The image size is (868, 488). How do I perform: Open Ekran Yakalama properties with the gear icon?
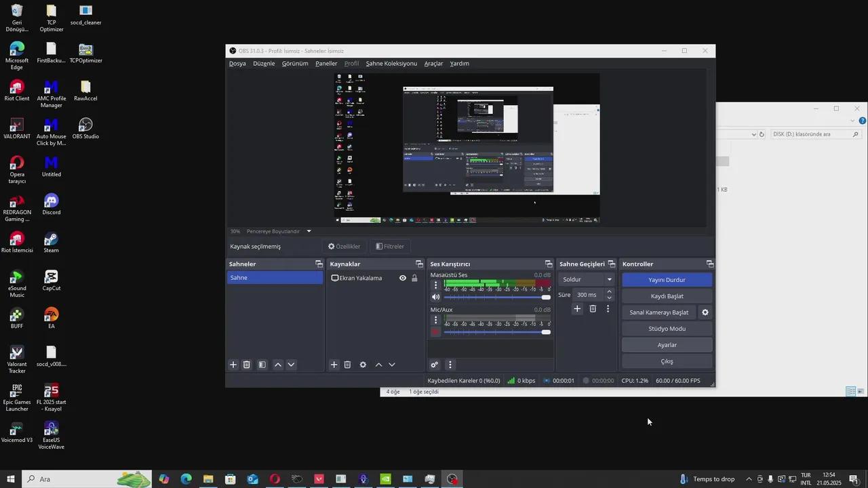coord(363,365)
